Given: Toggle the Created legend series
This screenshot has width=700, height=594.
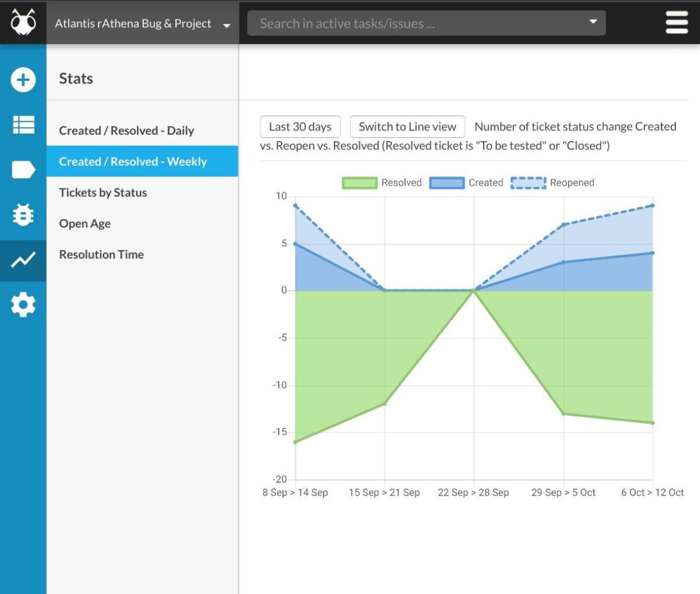Looking at the screenshot, I should click(467, 182).
